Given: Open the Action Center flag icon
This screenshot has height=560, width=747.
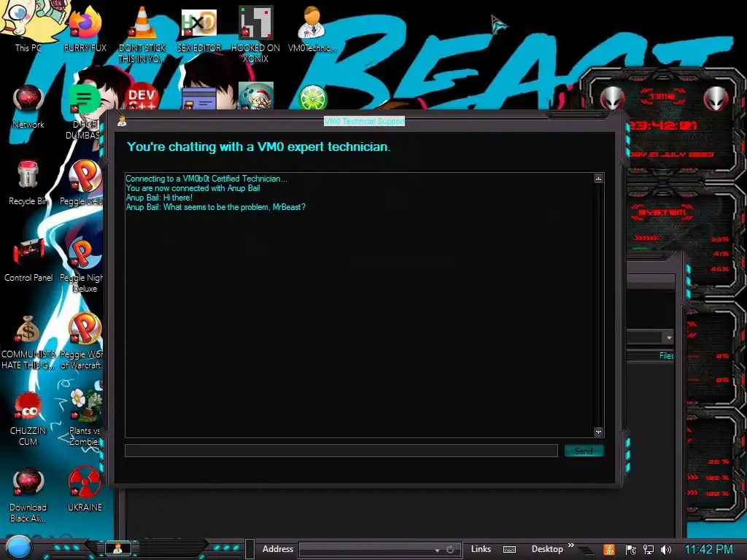Looking at the screenshot, I should 631,550.
